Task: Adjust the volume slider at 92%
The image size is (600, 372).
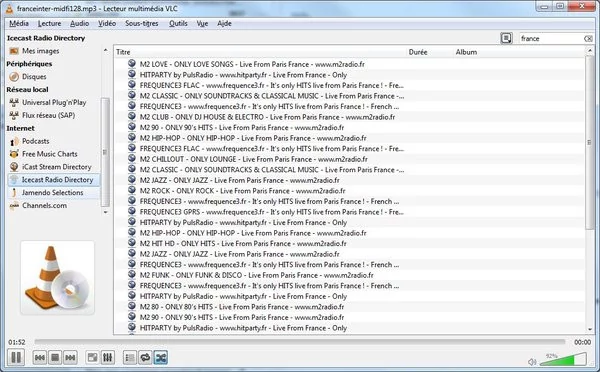Action: pos(563,359)
